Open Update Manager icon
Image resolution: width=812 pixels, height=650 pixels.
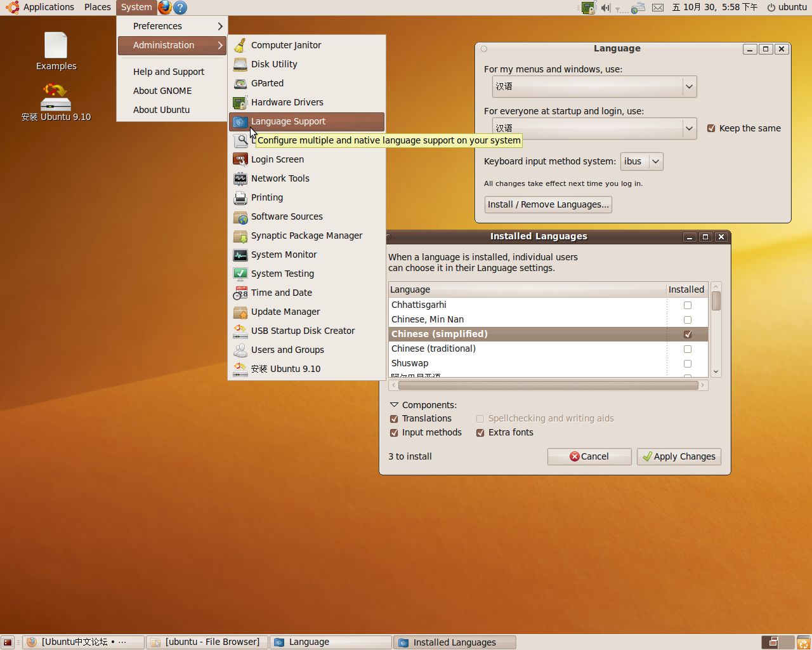coord(240,312)
